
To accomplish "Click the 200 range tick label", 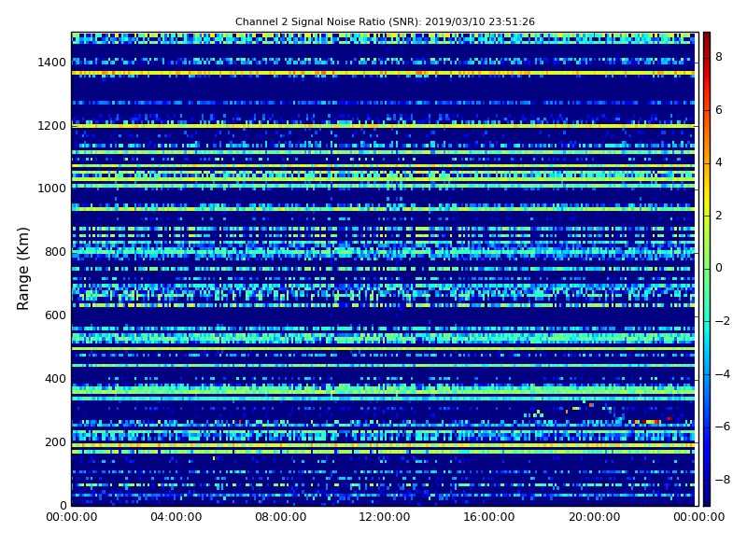I will [55, 441].
